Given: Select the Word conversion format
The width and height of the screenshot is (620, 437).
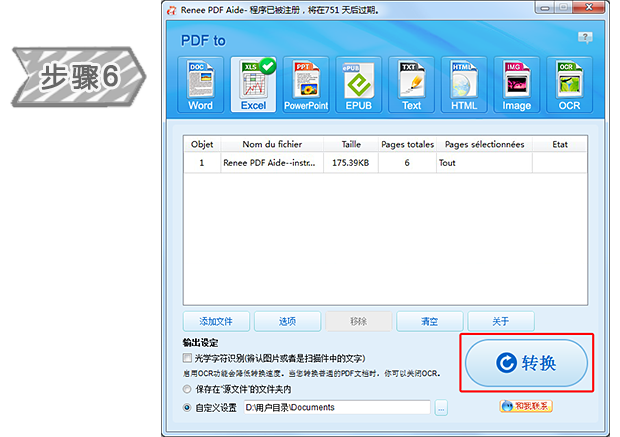Looking at the screenshot, I should (x=200, y=85).
